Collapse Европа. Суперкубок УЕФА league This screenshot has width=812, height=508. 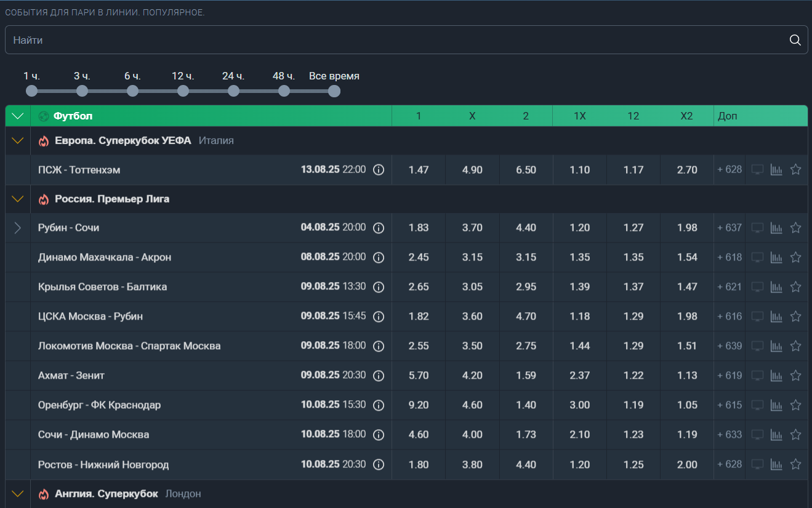click(17, 141)
